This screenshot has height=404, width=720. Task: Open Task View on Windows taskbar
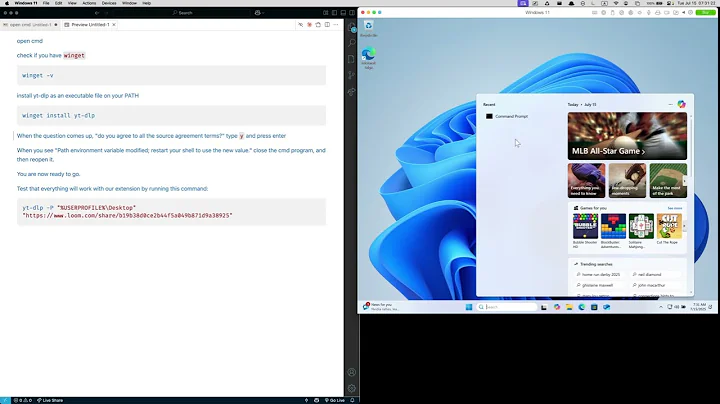coord(544,307)
